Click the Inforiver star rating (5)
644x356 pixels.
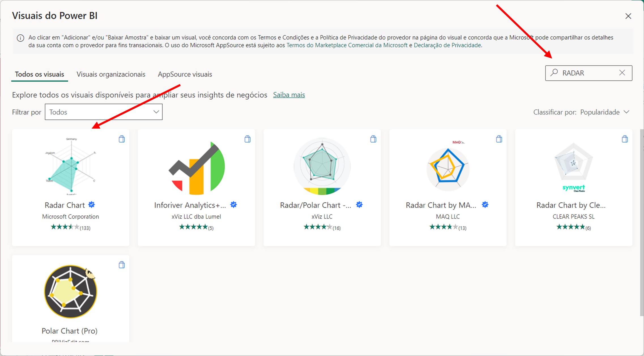(196, 227)
